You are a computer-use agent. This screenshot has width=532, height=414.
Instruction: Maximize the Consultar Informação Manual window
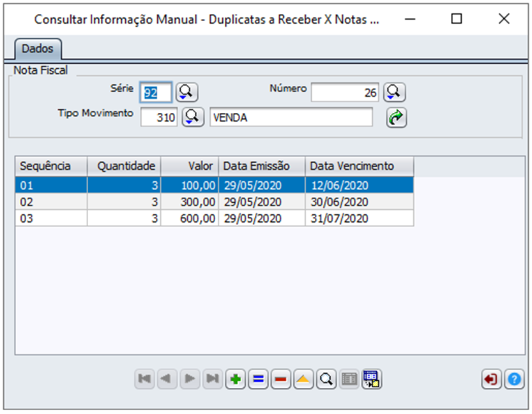point(457,18)
